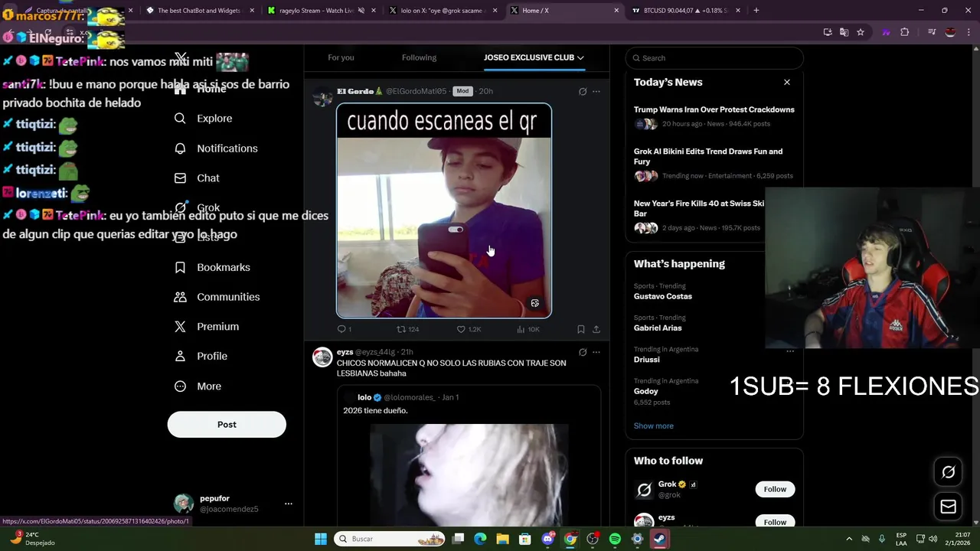Open the More circle menu item
The height and width of the screenshot is (551, 980).
pos(198,386)
